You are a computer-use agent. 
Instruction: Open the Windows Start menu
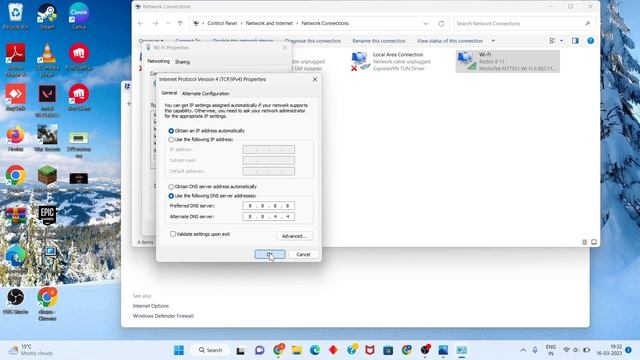click(179, 350)
